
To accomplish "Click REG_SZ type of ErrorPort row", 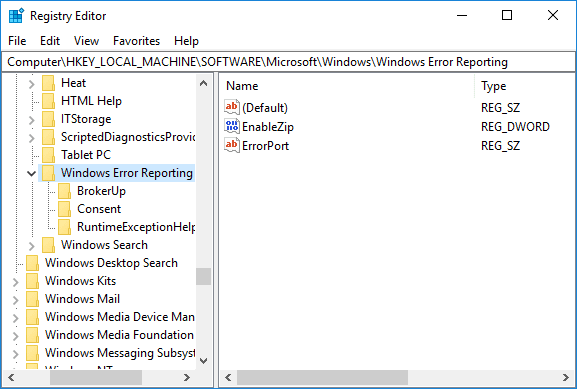I will (x=500, y=146).
